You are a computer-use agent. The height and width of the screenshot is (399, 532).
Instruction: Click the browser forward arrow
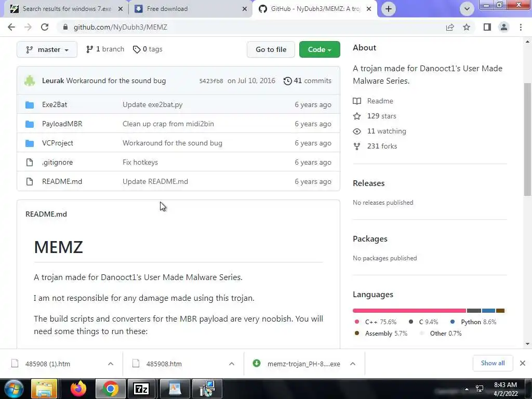tap(28, 27)
